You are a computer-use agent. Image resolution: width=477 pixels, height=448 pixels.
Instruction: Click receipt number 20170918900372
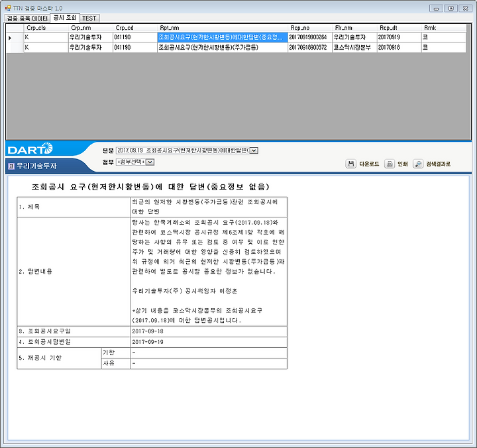click(x=310, y=48)
